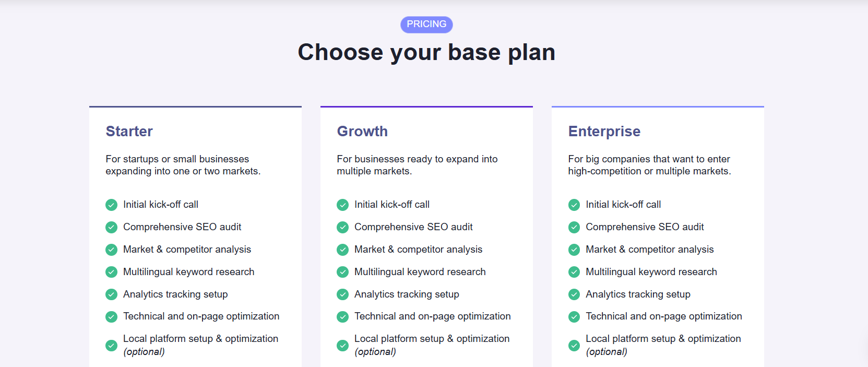Click the Choose your base plan title

(426, 52)
